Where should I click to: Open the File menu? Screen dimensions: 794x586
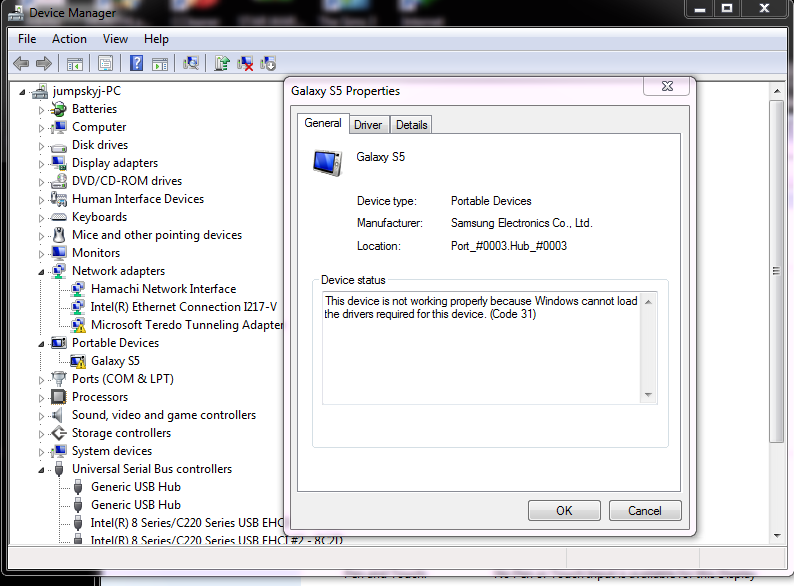[27, 39]
